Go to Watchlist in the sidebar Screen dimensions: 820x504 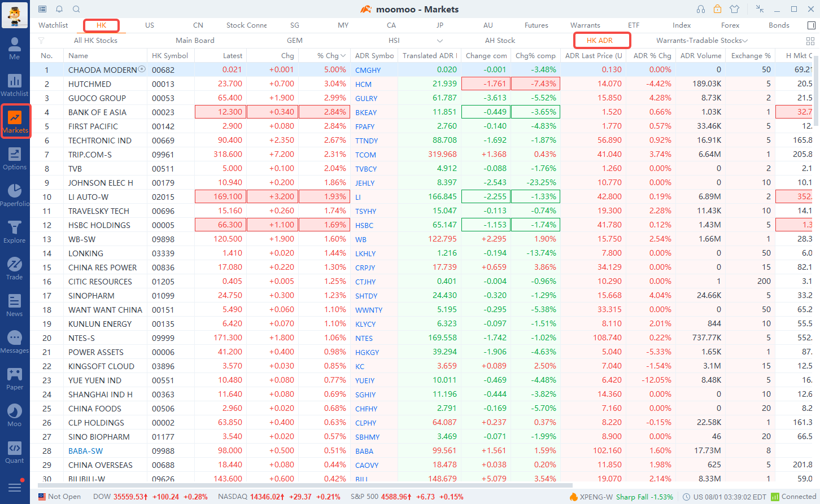pyautogui.click(x=15, y=85)
